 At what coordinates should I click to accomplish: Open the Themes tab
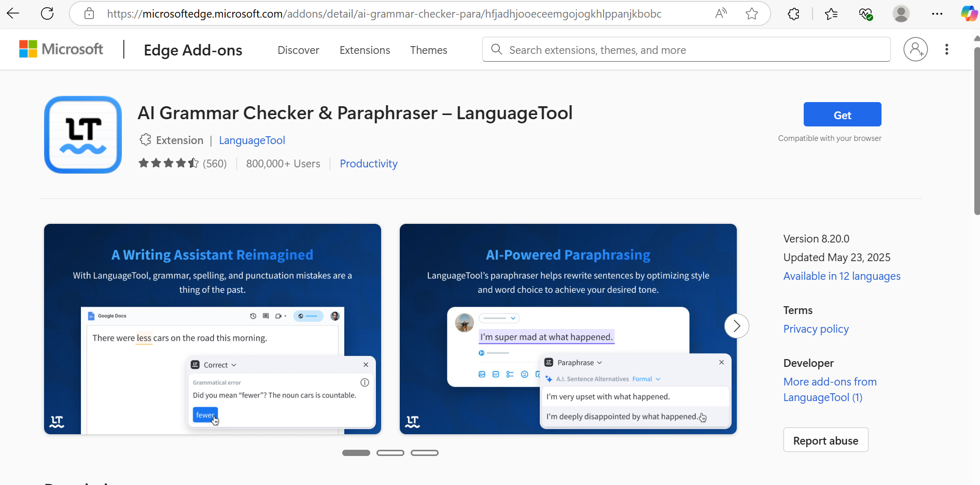click(428, 50)
